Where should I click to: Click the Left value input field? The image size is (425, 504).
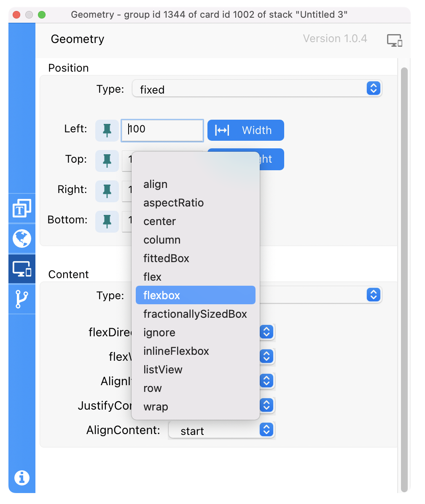[162, 130]
